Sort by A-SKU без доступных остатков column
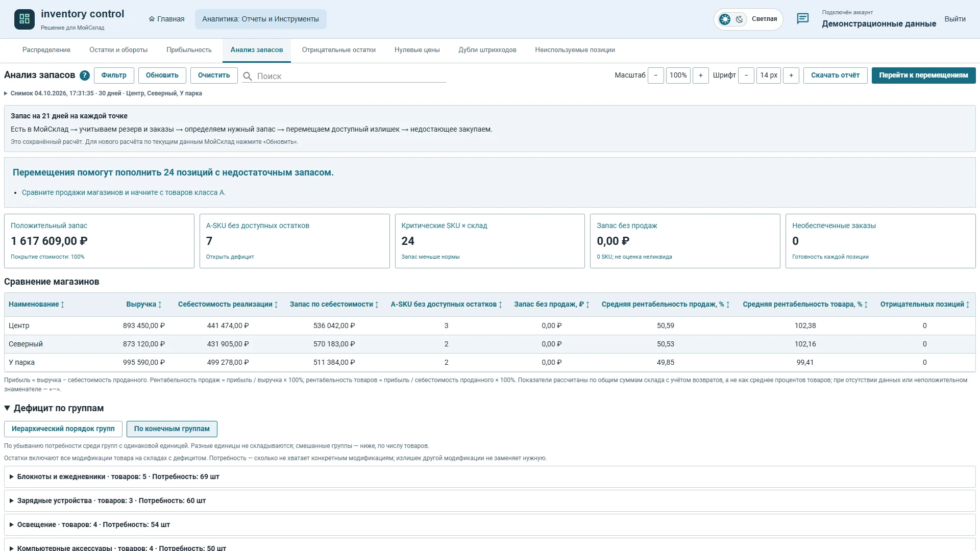This screenshot has width=980, height=551. click(446, 305)
